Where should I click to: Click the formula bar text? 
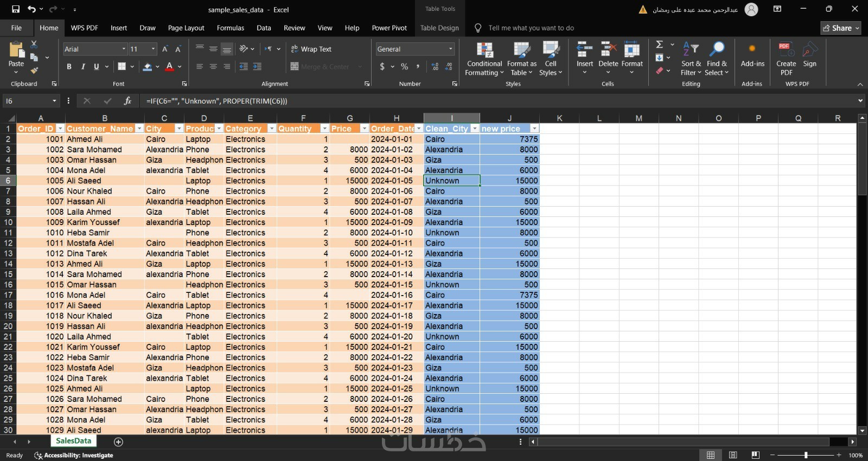(x=216, y=101)
